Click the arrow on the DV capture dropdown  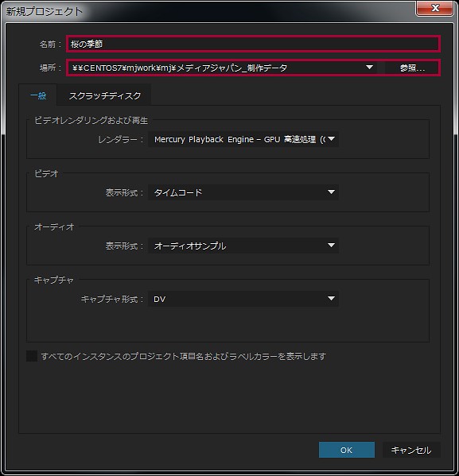332,299
